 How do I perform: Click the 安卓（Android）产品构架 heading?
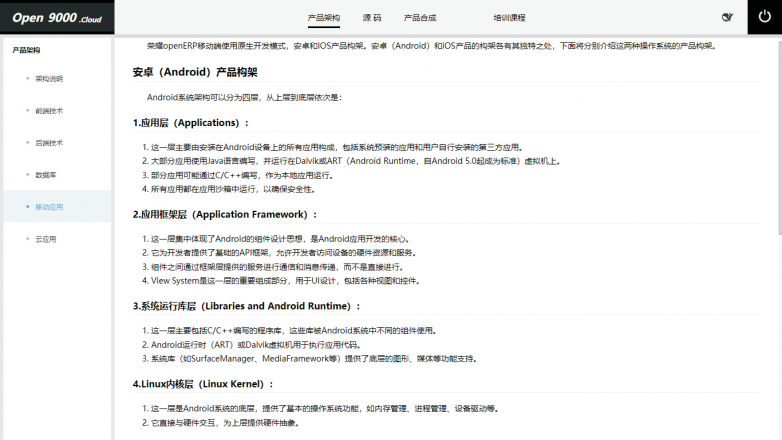click(195, 72)
